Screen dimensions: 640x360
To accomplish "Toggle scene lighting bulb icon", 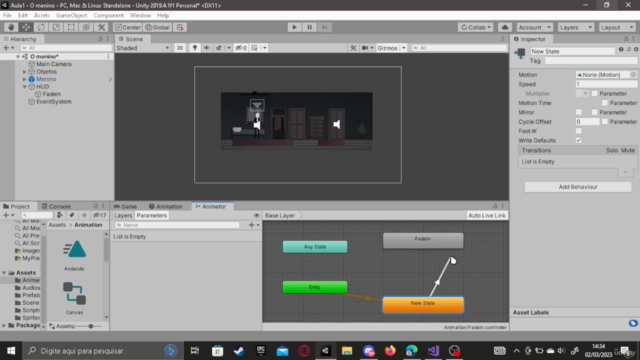I will [x=195, y=48].
